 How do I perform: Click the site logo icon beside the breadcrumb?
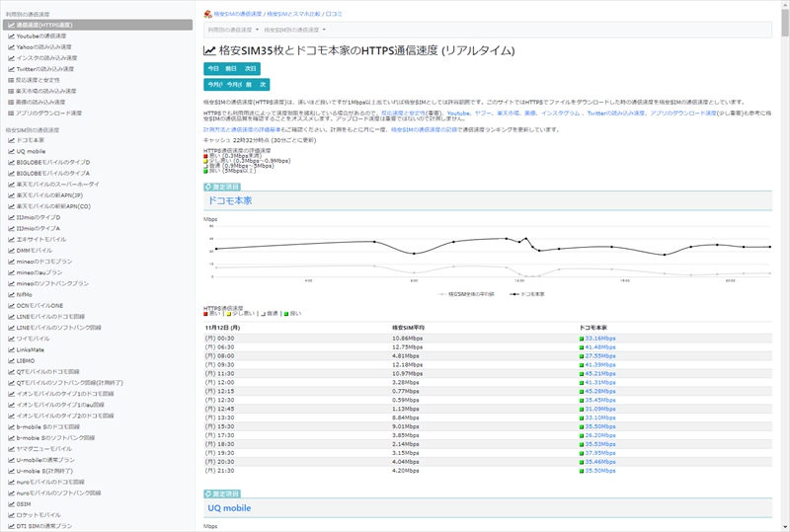pyautogui.click(x=207, y=14)
